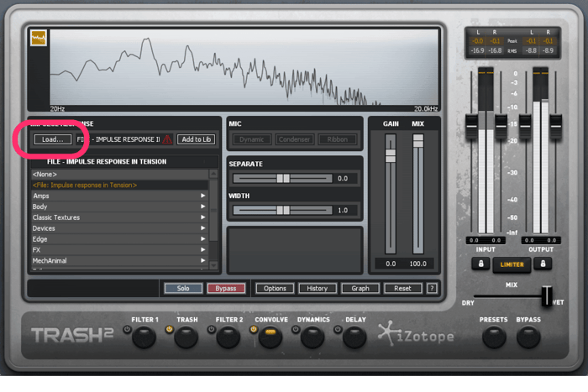The image size is (588, 392).
Task: Expand the Classic Textures category
Action: tap(120, 217)
